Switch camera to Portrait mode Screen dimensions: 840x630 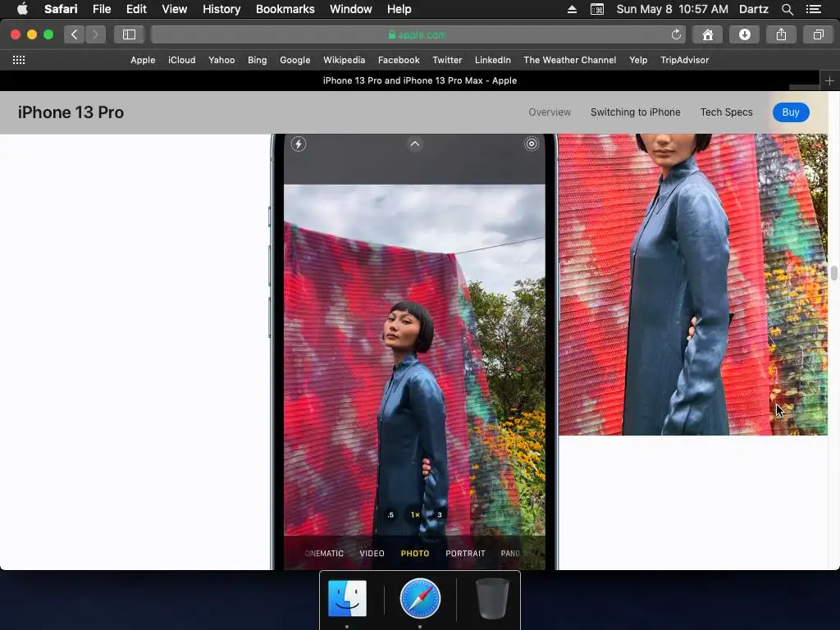pyautogui.click(x=465, y=554)
